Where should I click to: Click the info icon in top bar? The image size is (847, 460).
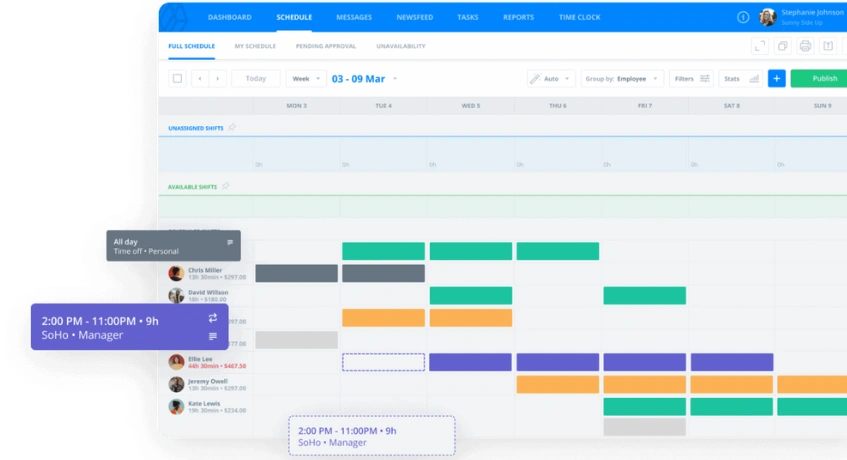(743, 17)
